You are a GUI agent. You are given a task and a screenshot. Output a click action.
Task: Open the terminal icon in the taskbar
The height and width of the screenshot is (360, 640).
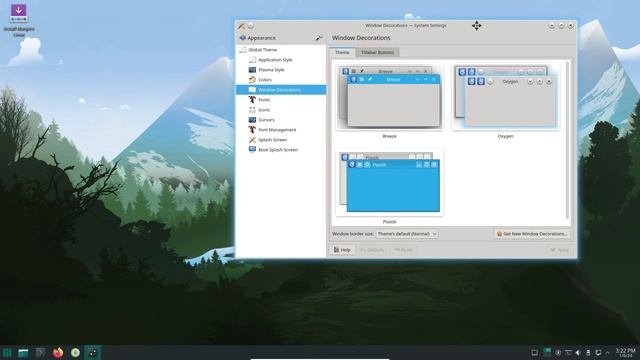coord(40,353)
